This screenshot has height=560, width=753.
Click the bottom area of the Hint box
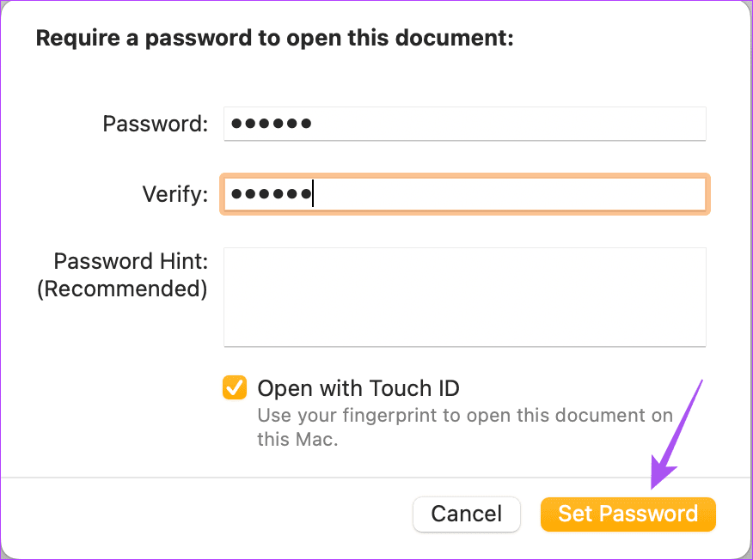tap(464, 335)
